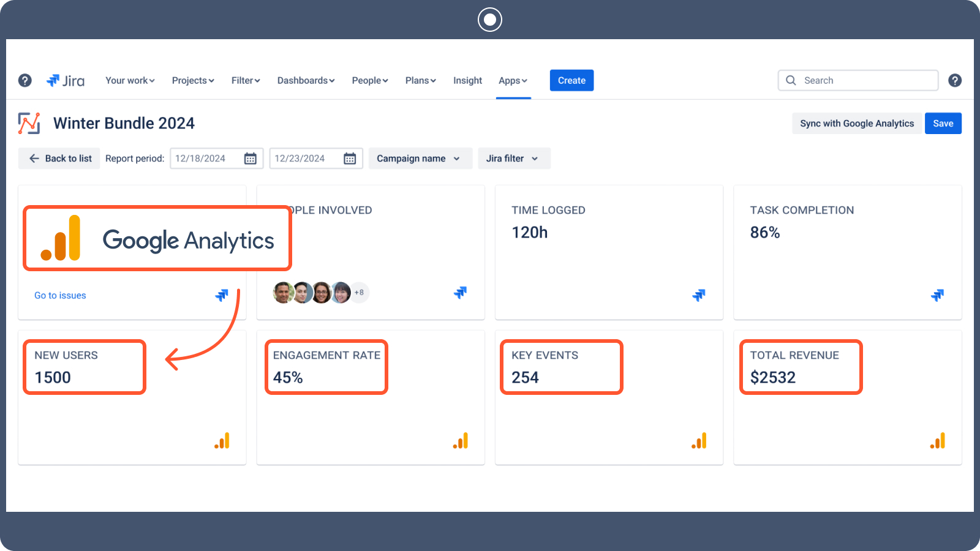The image size is (980, 551).
Task: Click the Jira icon on Time Logged card
Action: coord(699,295)
